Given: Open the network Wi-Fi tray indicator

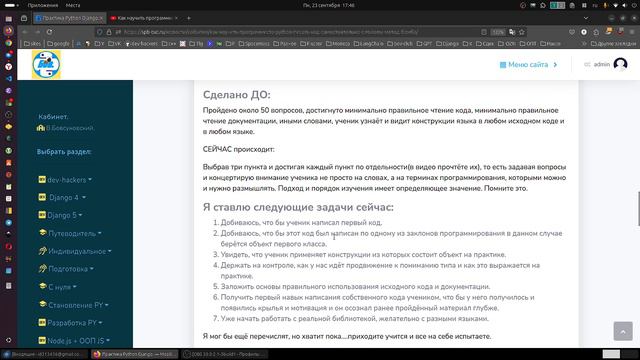Looking at the screenshot, I should tap(616, 5).
